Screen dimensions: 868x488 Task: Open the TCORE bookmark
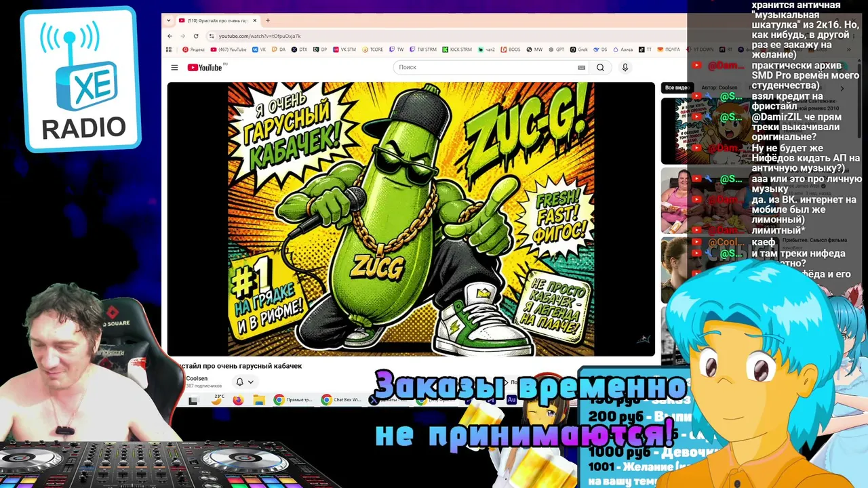373,49
